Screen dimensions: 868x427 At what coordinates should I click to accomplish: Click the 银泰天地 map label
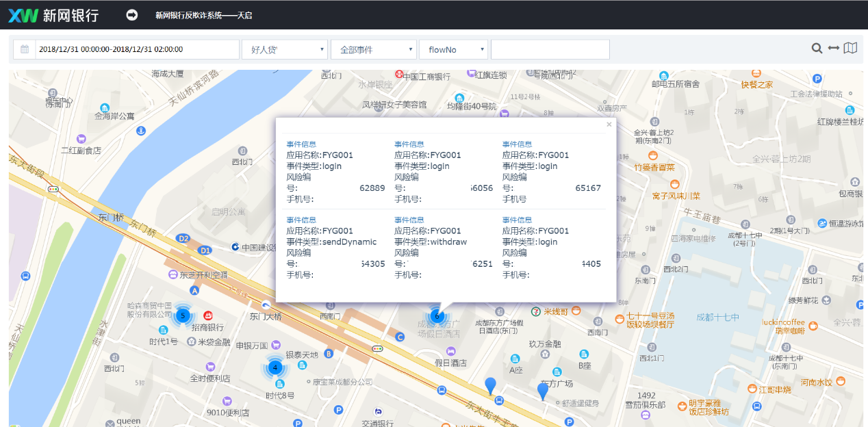click(302, 354)
